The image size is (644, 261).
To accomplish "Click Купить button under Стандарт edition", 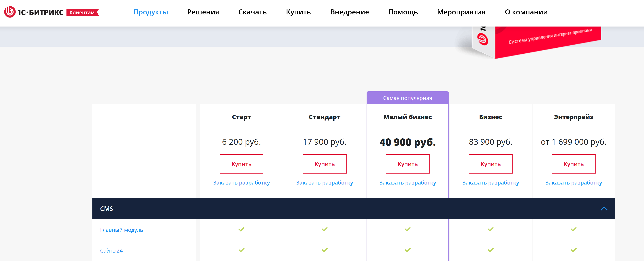I will click(x=324, y=164).
